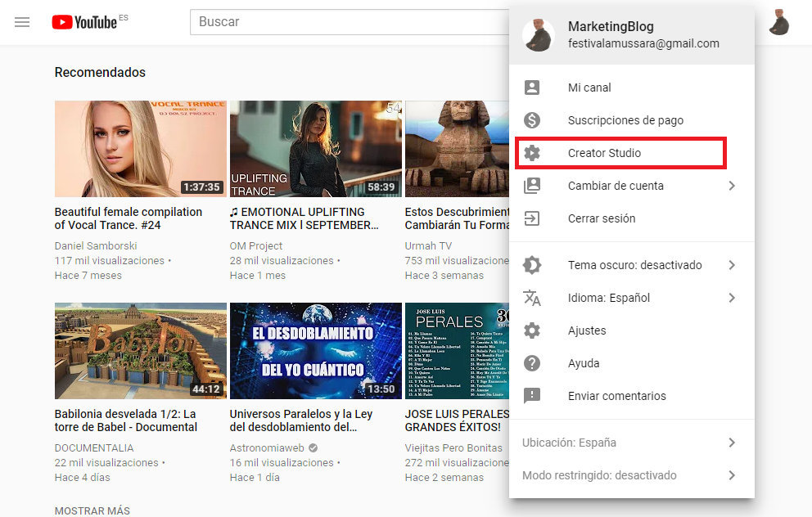Open the Babilonia desvelada video thumbnail
Viewport: 812px width, 517px height.
pos(140,350)
